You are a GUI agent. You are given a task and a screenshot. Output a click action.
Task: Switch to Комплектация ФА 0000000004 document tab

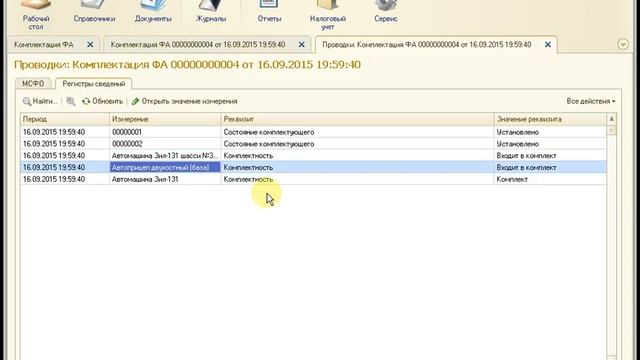click(x=198, y=44)
